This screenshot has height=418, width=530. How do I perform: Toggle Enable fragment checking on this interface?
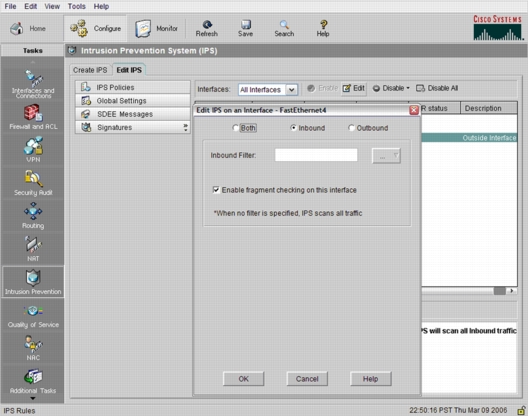216,190
